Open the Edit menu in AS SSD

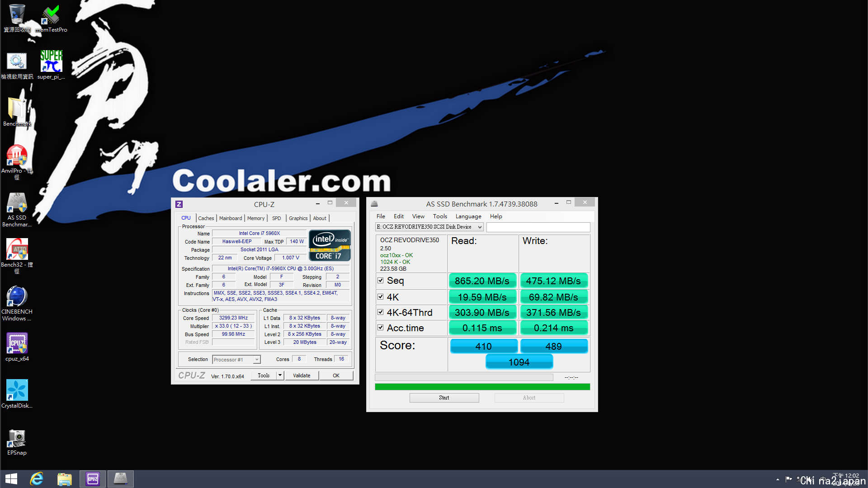399,216
